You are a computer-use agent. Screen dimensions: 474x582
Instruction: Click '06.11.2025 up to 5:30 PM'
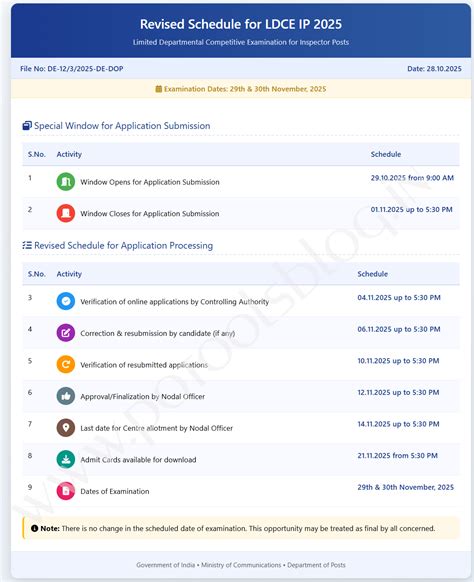click(399, 329)
